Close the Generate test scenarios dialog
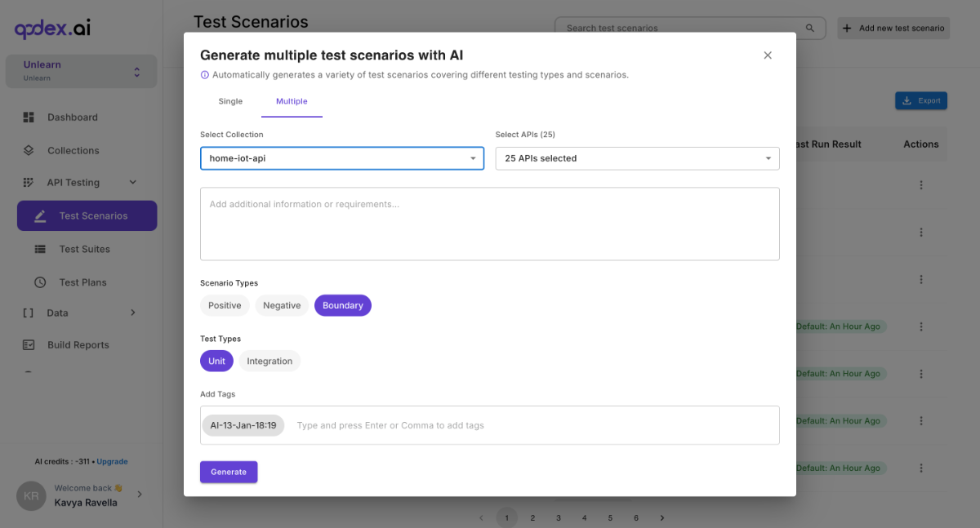The width and height of the screenshot is (980, 528). (768, 55)
